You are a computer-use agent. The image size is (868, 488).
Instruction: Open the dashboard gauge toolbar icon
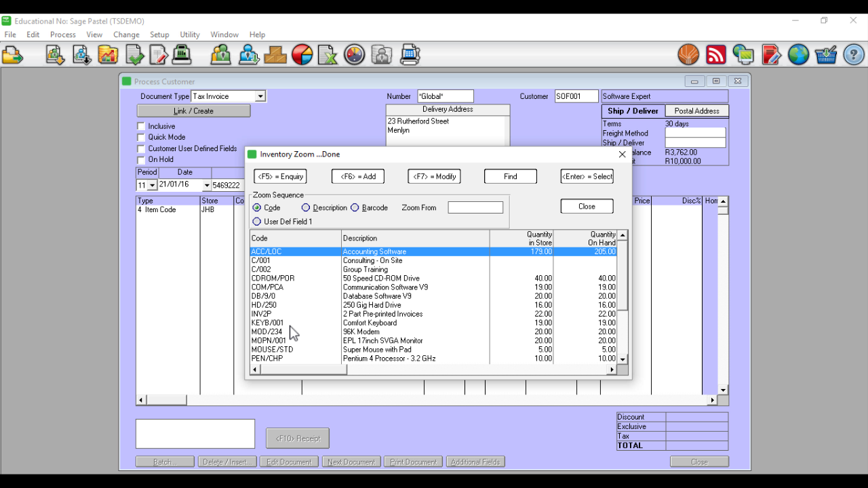355,54
